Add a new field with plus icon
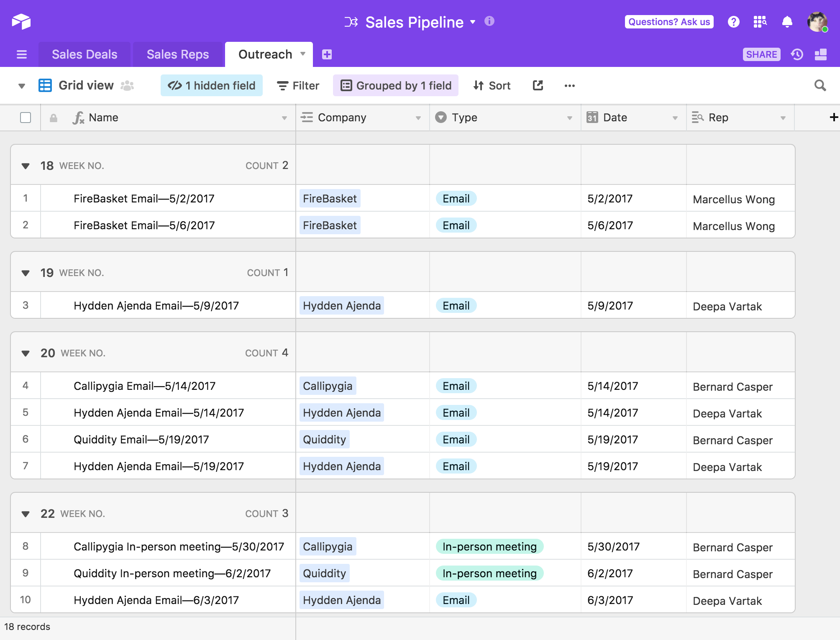The width and height of the screenshot is (840, 640). point(833,118)
